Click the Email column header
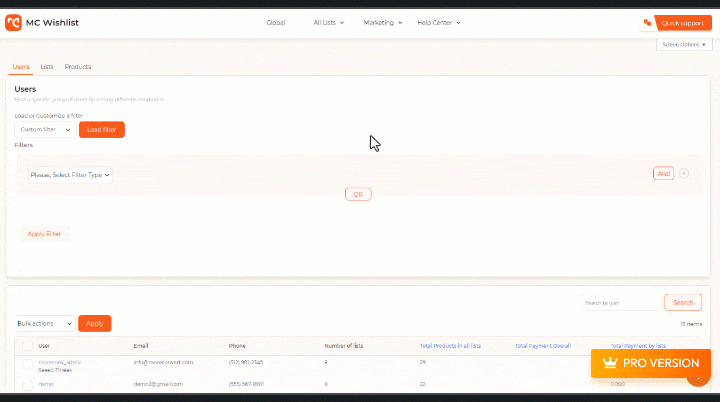 click(141, 346)
